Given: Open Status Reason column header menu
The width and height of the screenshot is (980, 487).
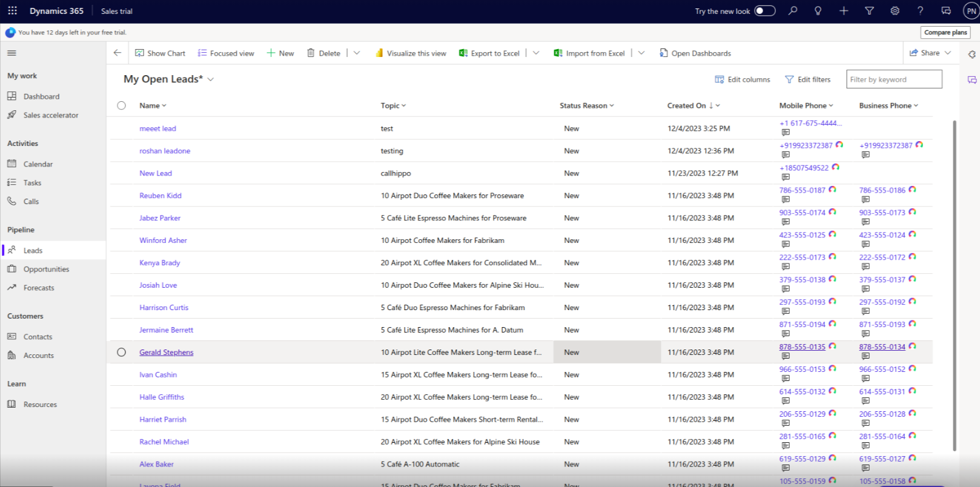Looking at the screenshot, I should pyautogui.click(x=587, y=105).
